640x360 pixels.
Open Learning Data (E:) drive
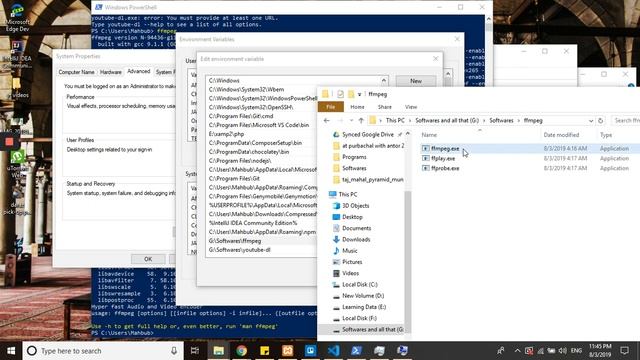364,307
